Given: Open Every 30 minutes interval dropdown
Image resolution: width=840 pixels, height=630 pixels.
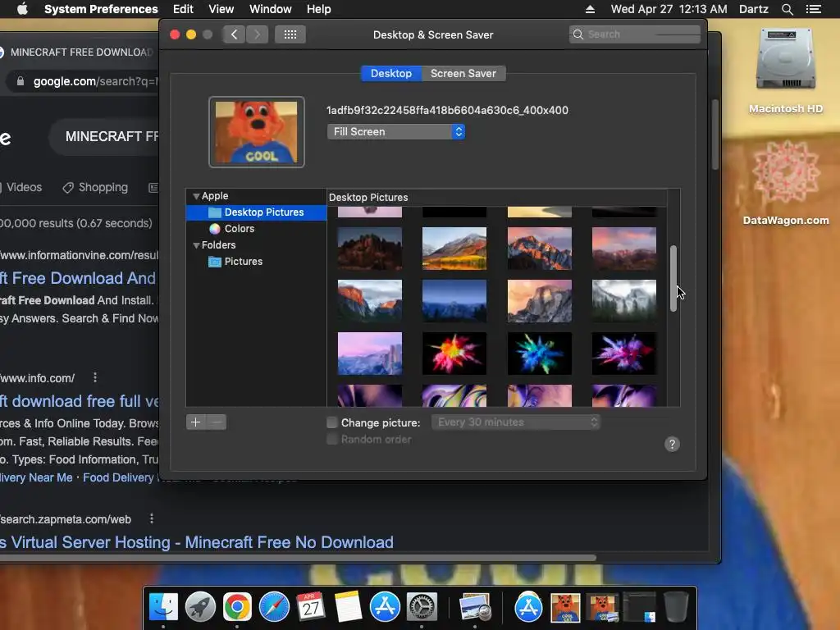Looking at the screenshot, I should 515,422.
